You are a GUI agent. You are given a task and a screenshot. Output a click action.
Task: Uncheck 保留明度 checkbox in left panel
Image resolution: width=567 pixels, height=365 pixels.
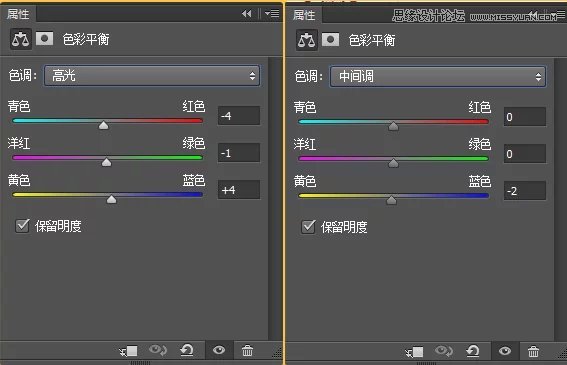(22, 226)
